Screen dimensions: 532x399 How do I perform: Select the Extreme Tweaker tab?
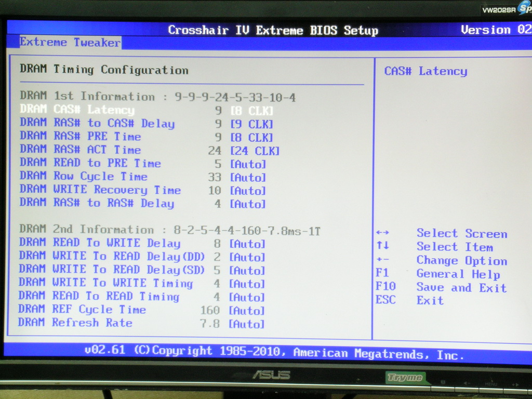click(70, 43)
